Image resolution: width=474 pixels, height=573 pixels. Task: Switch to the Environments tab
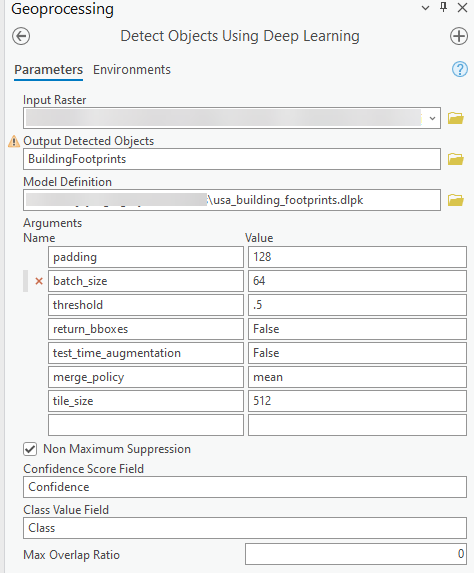coord(132,69)
